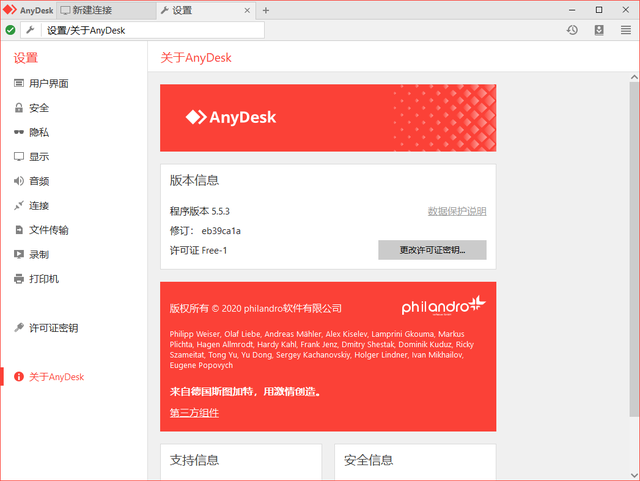Viewport: 640px width, 481px height.
Task: Click the 版本信息 heading
Action: [194, 180]
